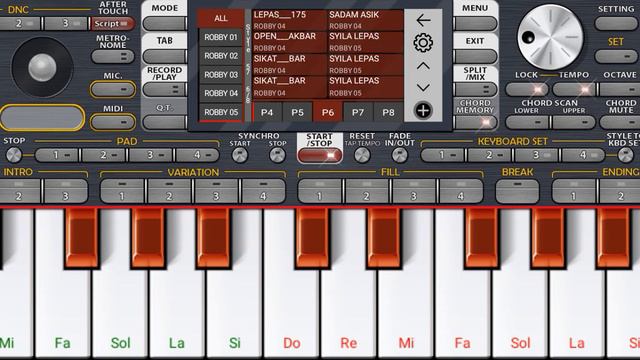The height and width of the screenshot is (360, 640).
Task: Switch to page P4
Action: click(267, 112)
